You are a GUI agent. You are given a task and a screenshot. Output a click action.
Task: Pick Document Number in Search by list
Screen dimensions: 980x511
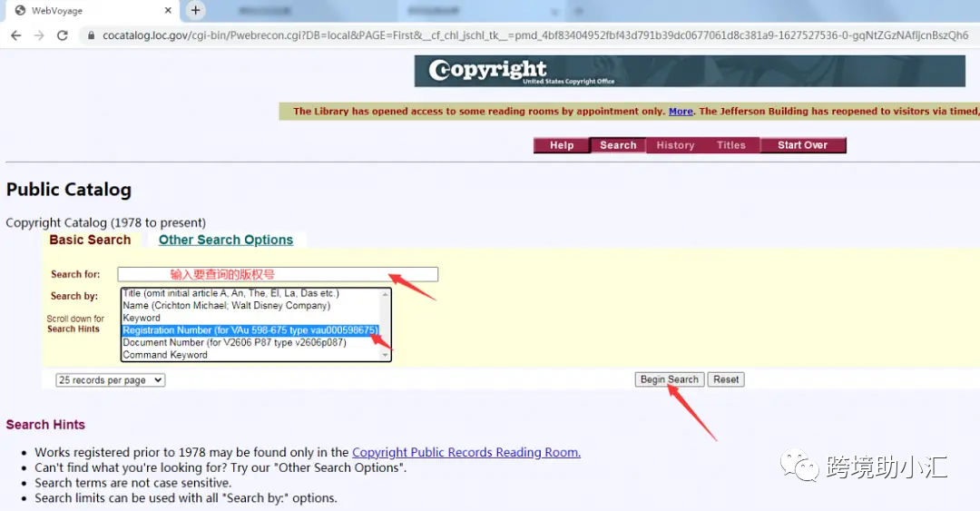click(234, 342)
